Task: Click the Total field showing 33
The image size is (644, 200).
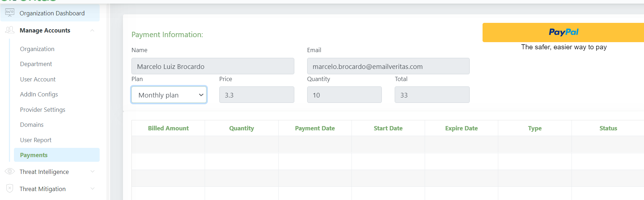Action: [432, 95]
